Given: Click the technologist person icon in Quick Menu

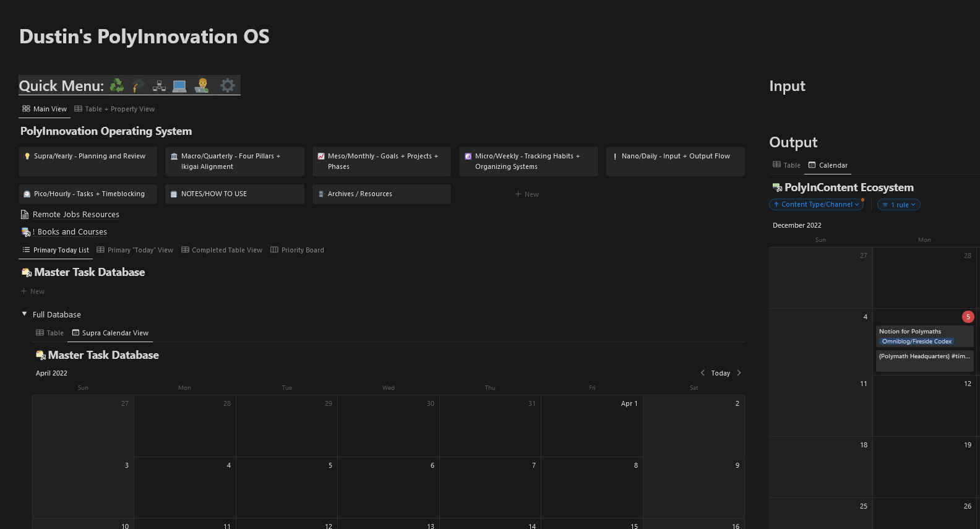Looking at the screenshot, I should [202, 85].
